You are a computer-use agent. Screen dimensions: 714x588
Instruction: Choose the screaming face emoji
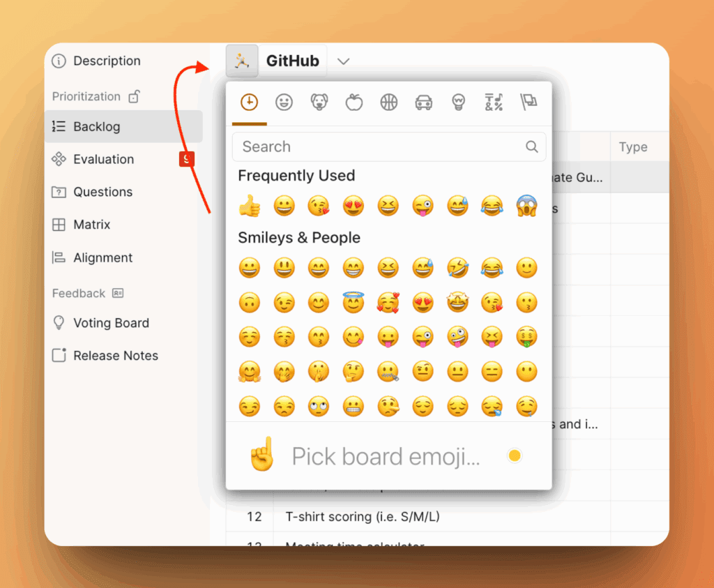coord(527,206)
